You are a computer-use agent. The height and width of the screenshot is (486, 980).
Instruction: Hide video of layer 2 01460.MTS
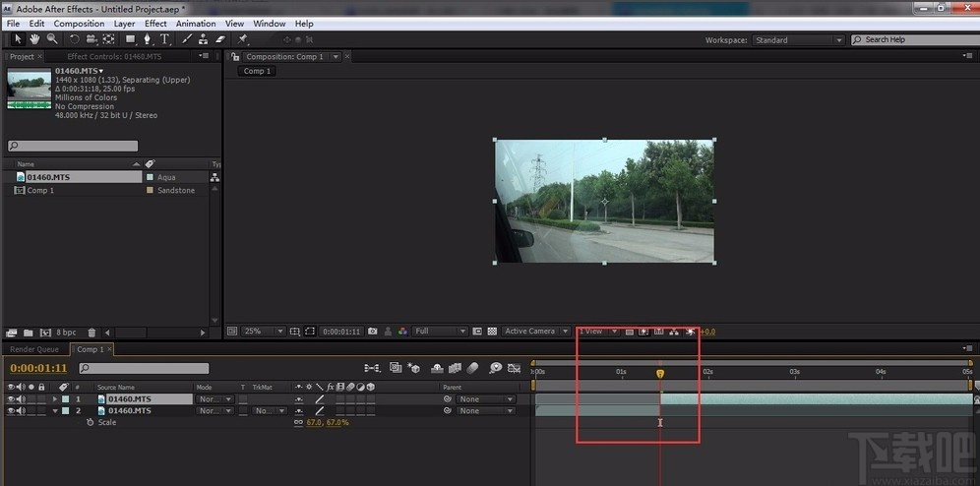click(x=11, y=411)
